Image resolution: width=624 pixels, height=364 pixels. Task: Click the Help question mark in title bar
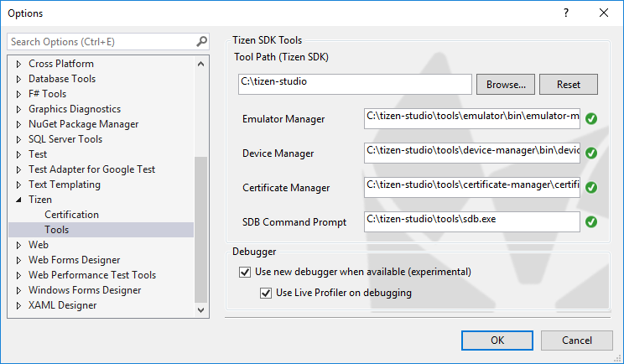click(565, 13)
